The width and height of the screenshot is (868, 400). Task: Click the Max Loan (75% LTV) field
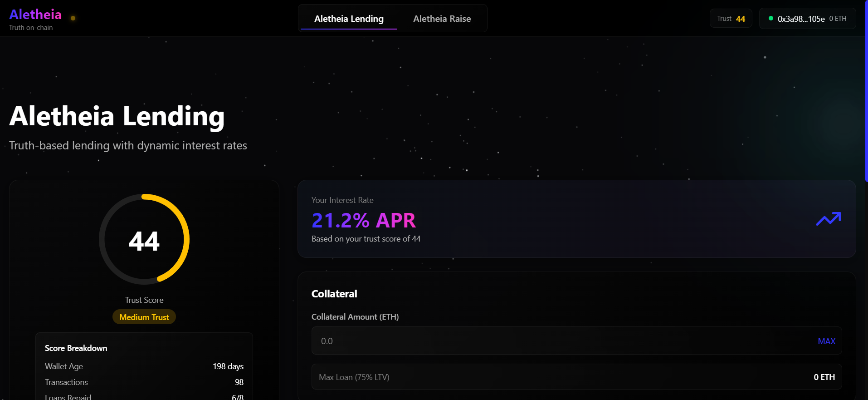pyautogui.click(x=576, y=377)
